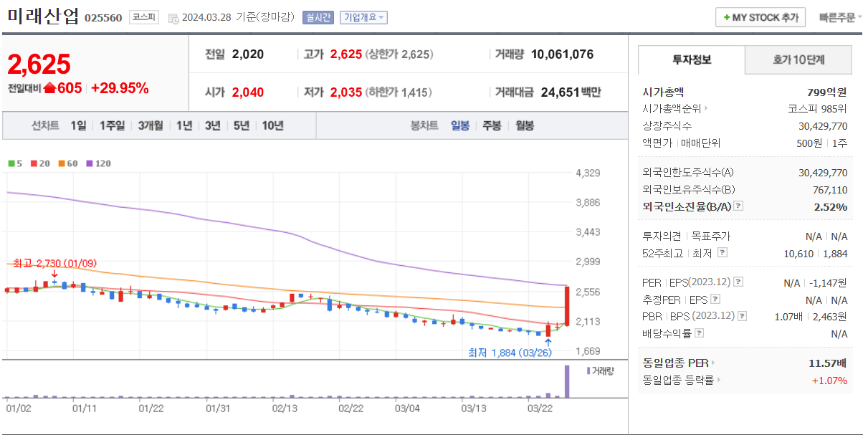The height and width of the screenshot is (435, 868).
Task: Switch to the 투자정보 tab
Action: [692, 60]
